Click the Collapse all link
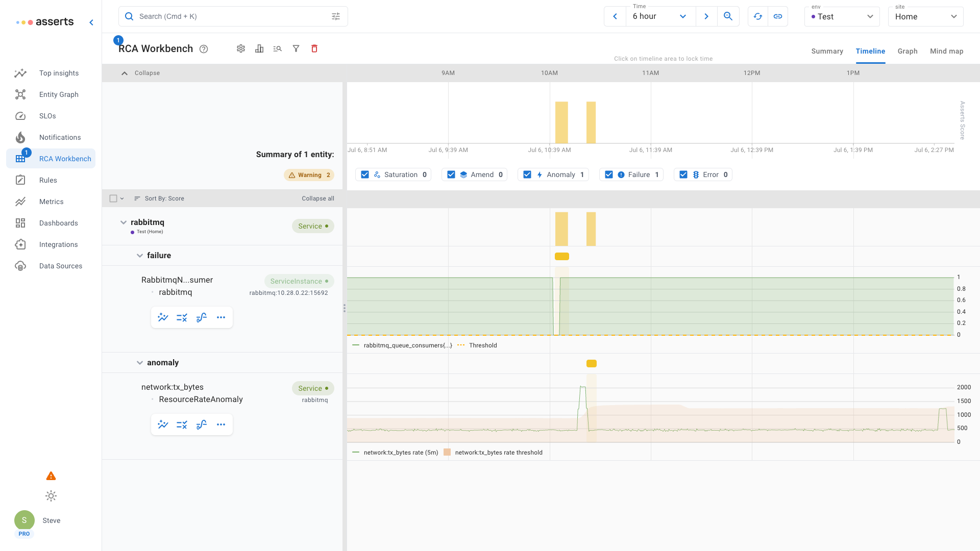Screen dimensions: 980x551 click(x=317, y=198)
